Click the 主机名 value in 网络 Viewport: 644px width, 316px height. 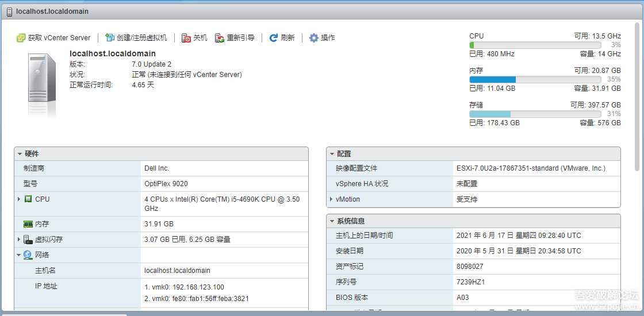[178, 271]
